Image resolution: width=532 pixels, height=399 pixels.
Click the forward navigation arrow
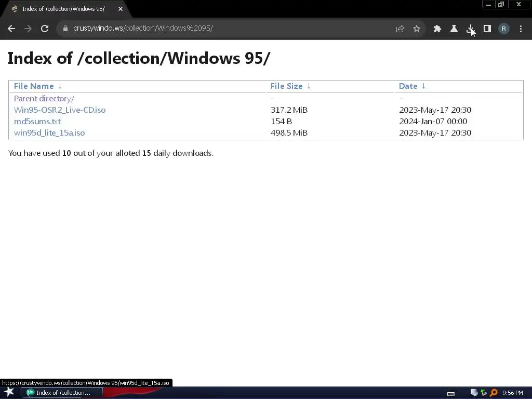tap(28, 29)
